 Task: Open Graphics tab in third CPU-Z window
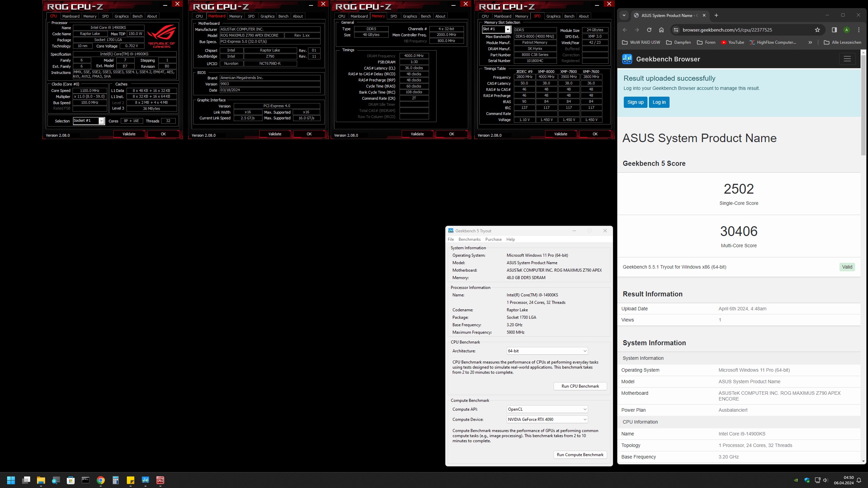click(x=410, y=16)
